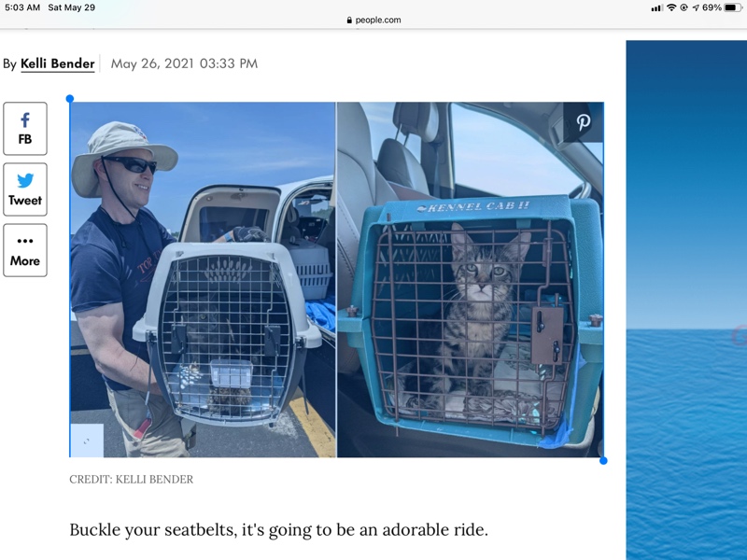This screenshot has height=560, width=747.
Task: Tap the Wi-Fi icon in status bar
Action: click(671, 7)
